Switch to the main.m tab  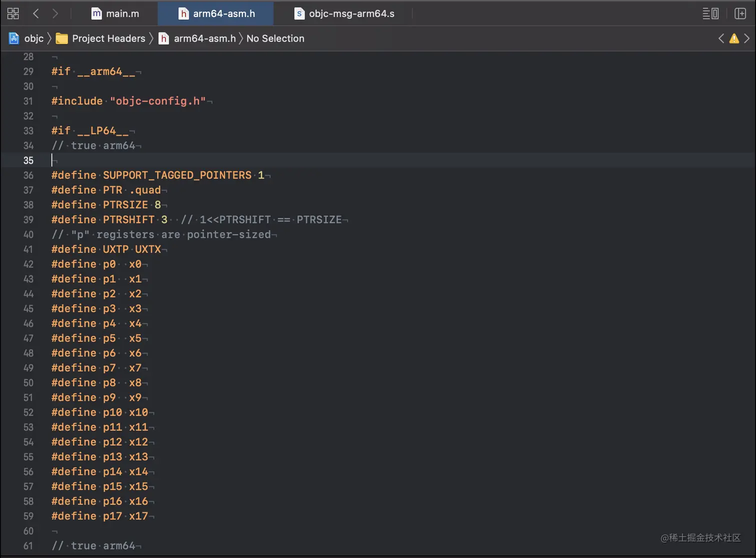115,14
